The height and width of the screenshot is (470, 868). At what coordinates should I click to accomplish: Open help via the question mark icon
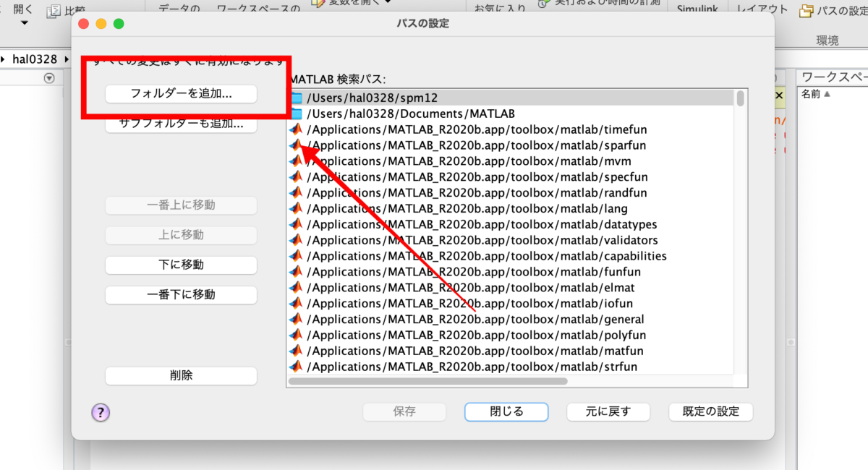[x=100, y=411]
